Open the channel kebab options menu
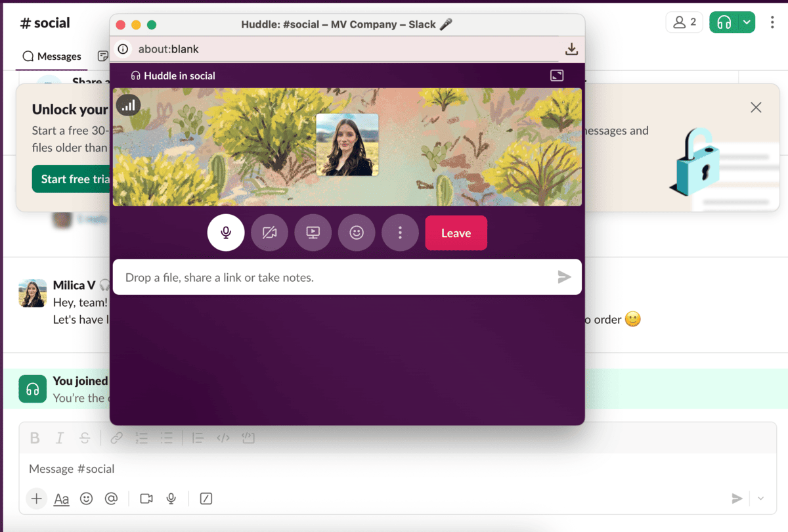 click(772, 22)
